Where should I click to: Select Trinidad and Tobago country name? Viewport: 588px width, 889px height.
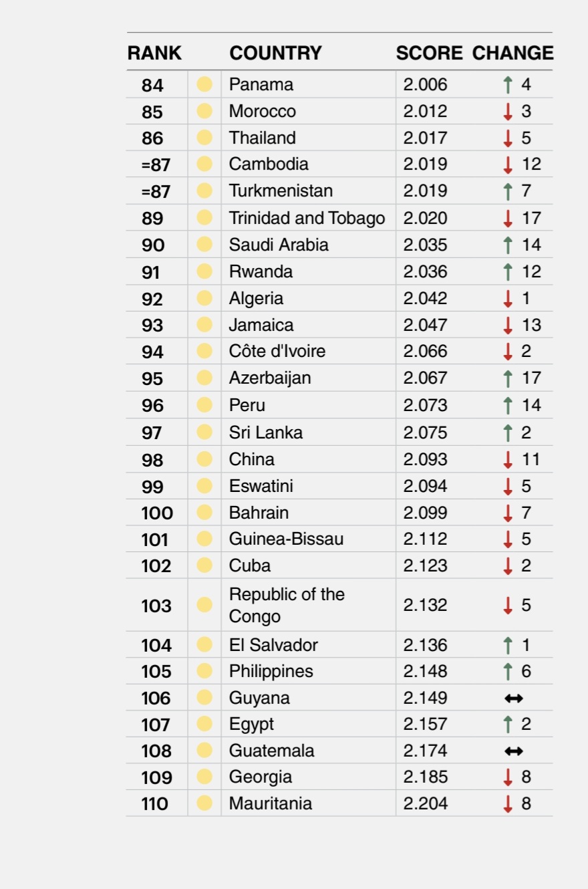(307, 218)
